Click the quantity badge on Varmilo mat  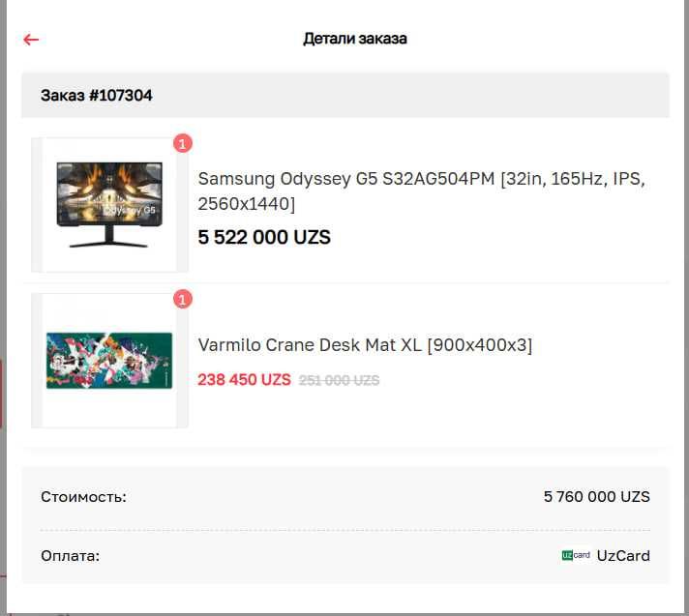click(x=183, y=299)
